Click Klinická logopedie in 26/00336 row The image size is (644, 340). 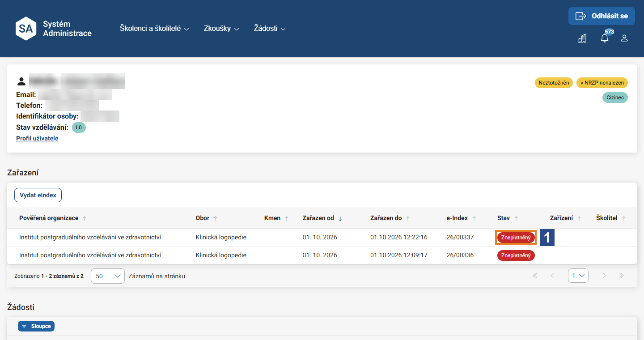tap(221, 255)
